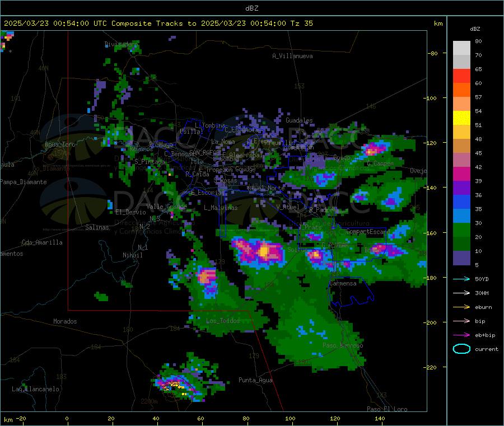The height and width of the screenshot is (426, 504).
Task: Click the dBZ title at top
Action: (251, 8)
